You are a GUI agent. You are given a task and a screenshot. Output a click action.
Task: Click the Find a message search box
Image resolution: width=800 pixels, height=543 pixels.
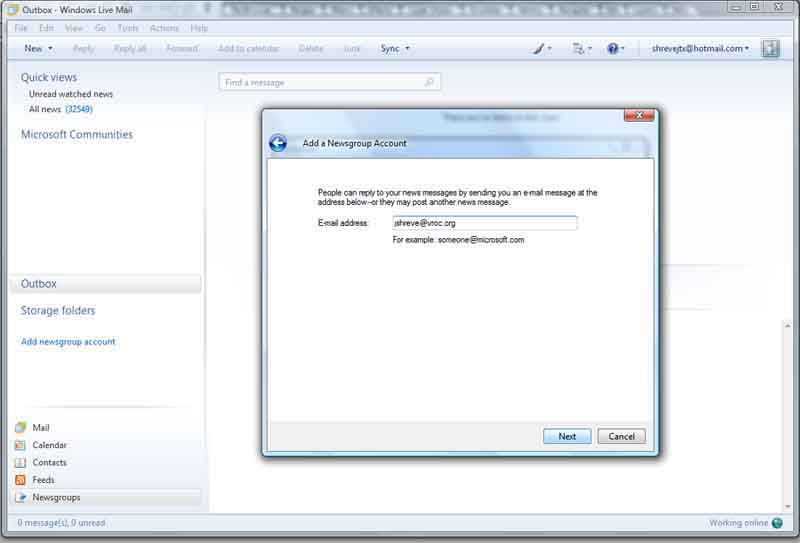click(329, 82)
